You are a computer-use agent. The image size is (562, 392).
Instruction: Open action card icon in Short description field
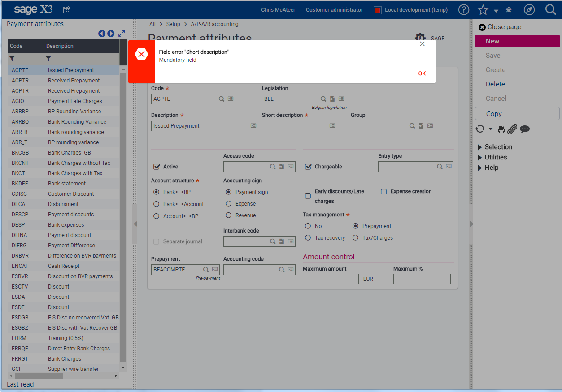(332, 126)
